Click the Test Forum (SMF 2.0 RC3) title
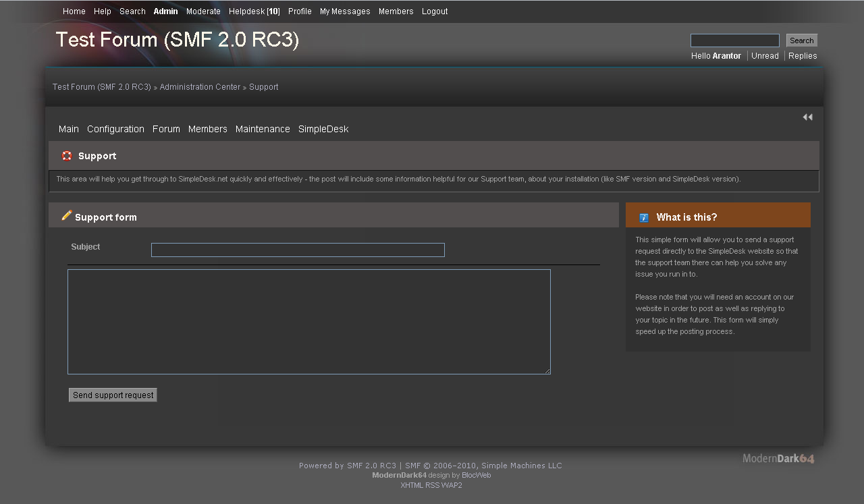Image resolution: width=864 pixels, height=504 pixels. [x=178, y=40]
